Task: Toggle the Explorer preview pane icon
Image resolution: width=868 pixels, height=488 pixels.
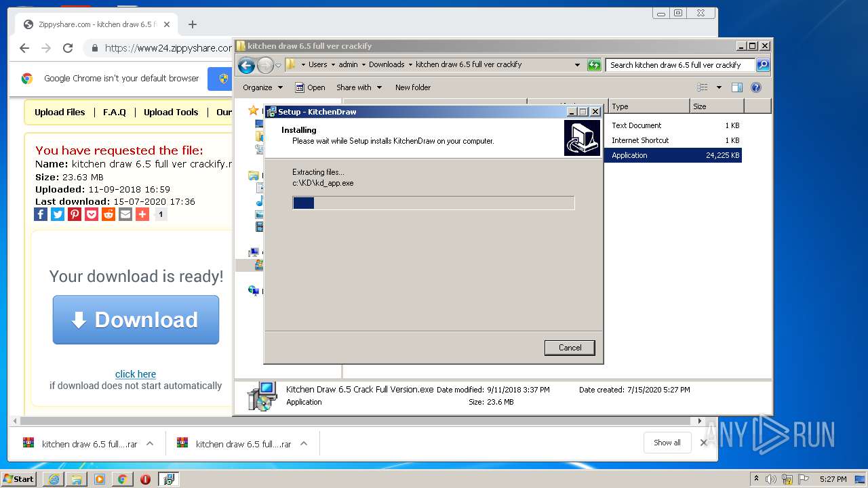Action: point(737,87)
